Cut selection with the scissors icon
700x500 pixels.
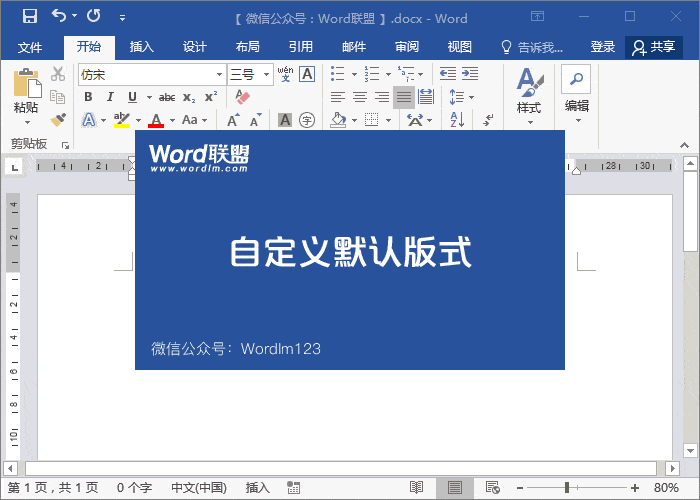[58, 74]
